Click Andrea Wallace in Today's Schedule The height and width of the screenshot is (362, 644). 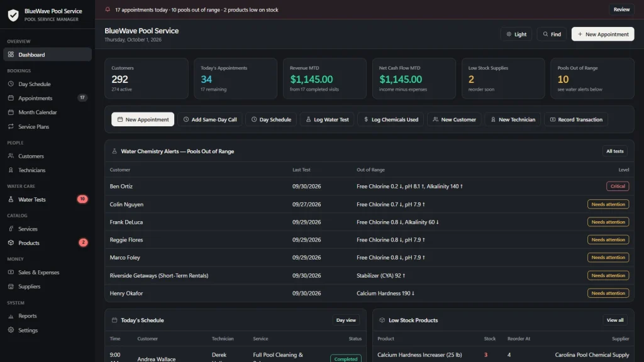click(x=157, y=359)
